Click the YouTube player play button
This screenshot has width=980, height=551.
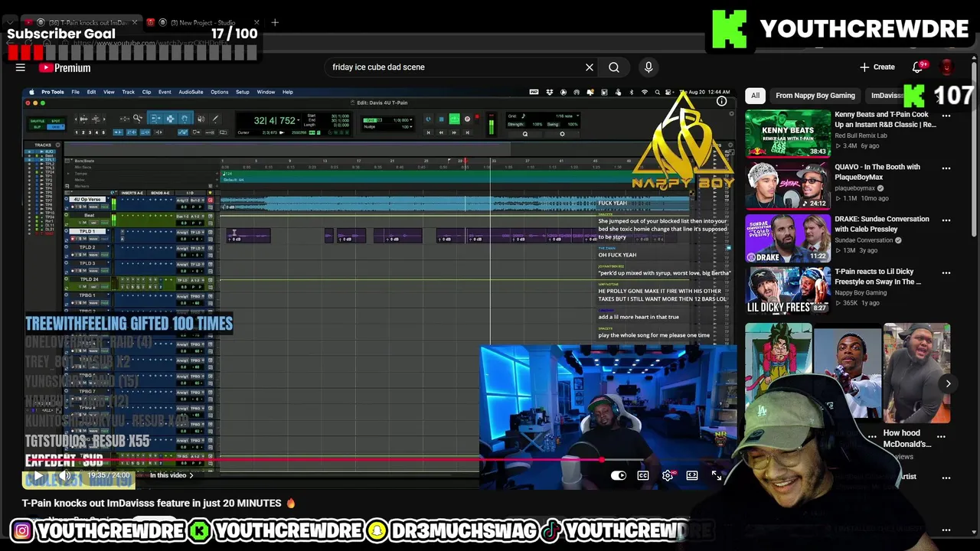click(x=38, y=475)
